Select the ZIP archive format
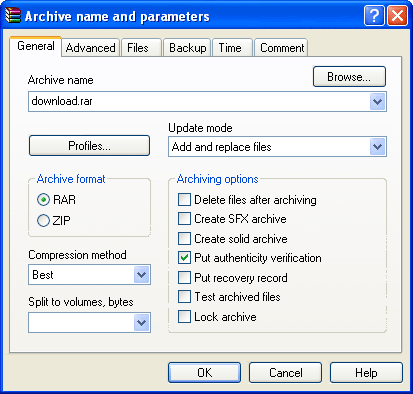 click(43, 220)
